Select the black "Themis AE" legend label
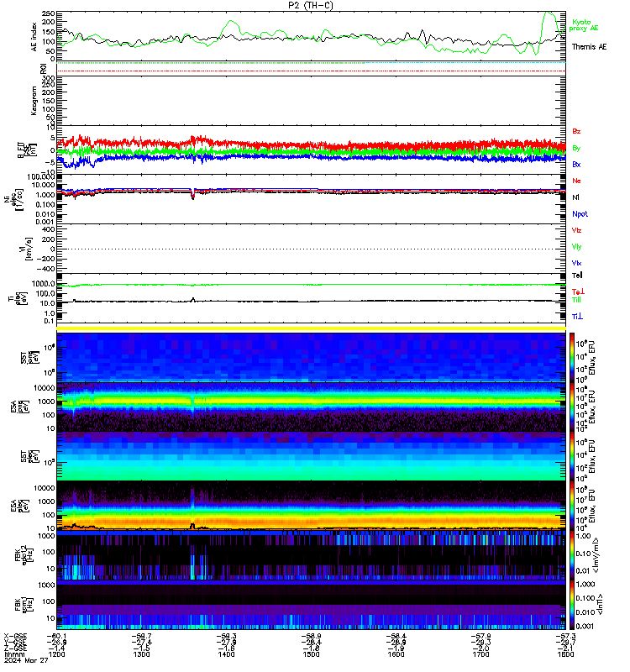 pos(590,47)
